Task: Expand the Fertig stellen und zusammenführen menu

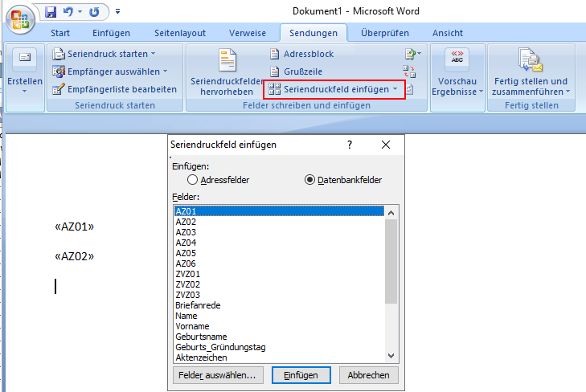Action: (531, 72)
